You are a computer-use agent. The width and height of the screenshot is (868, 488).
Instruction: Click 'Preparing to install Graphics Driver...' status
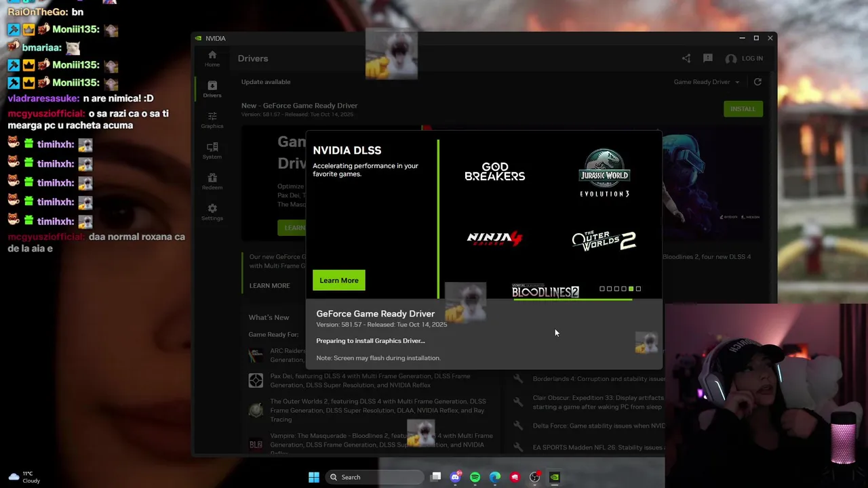pyautogui.click(x=370, y=341)
